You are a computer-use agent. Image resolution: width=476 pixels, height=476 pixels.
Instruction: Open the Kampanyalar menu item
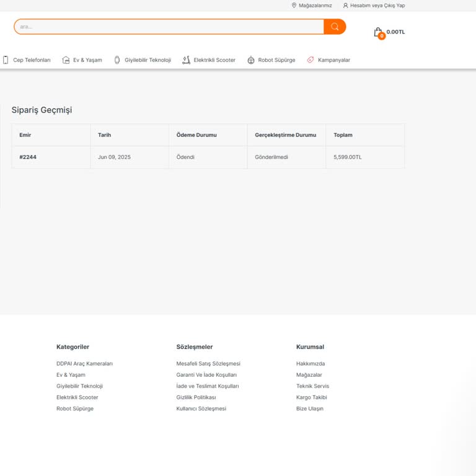pos(333,60)
